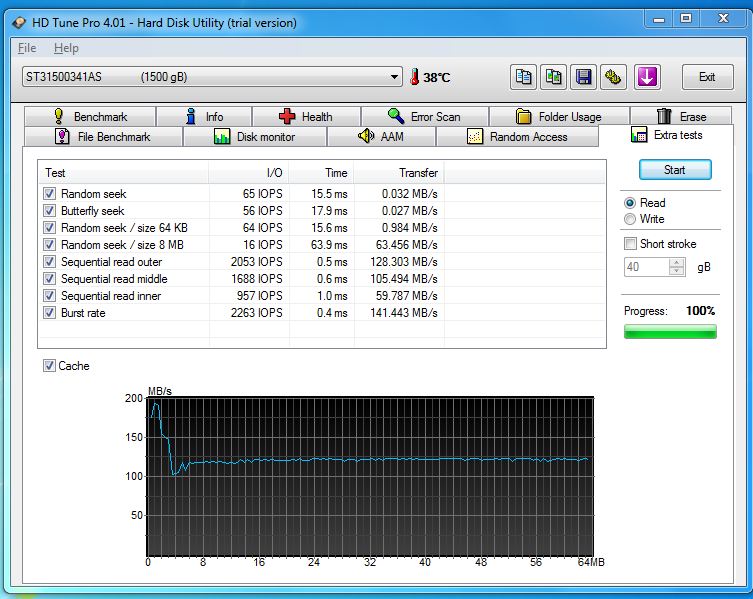Open the Folder Usage tab
The height and width of the screenshot is (599, 753).
(x=559, y=117)
